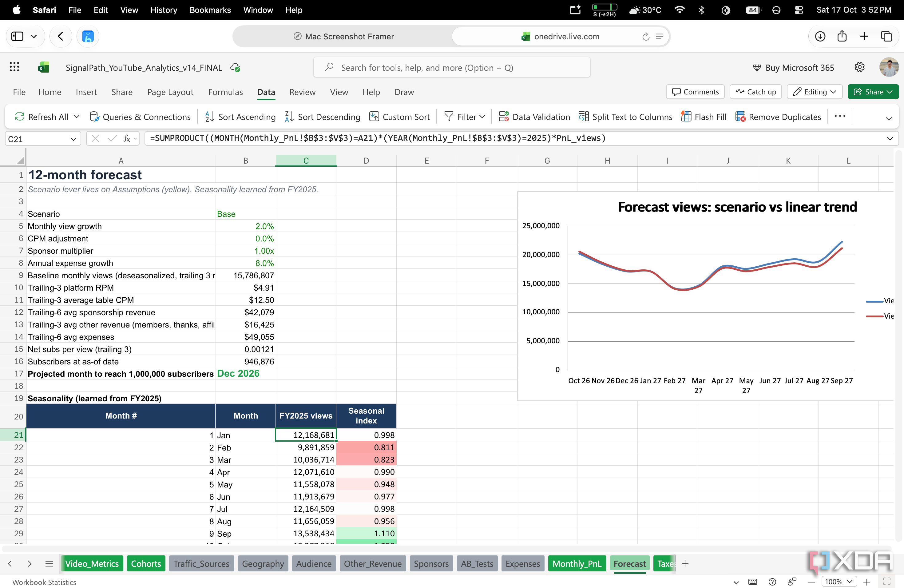Click the Catch up button
The image size is (904, 588).
[755, 92]
